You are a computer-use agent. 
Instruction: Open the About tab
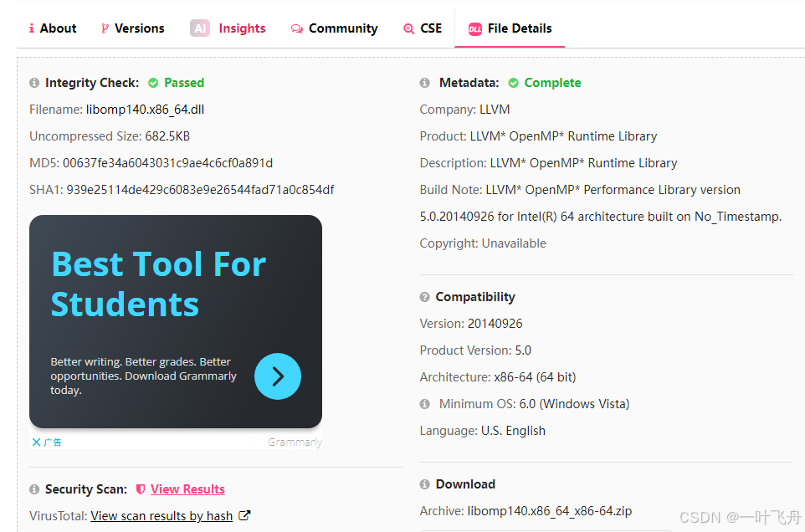53,28
